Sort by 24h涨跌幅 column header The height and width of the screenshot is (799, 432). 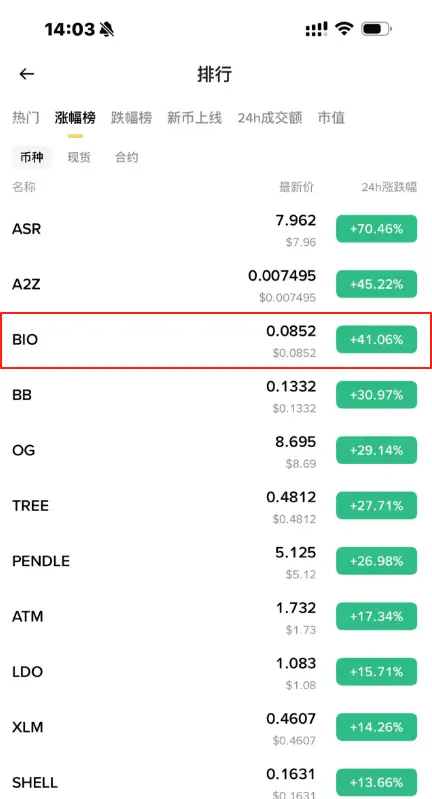(x=389, y=187)
